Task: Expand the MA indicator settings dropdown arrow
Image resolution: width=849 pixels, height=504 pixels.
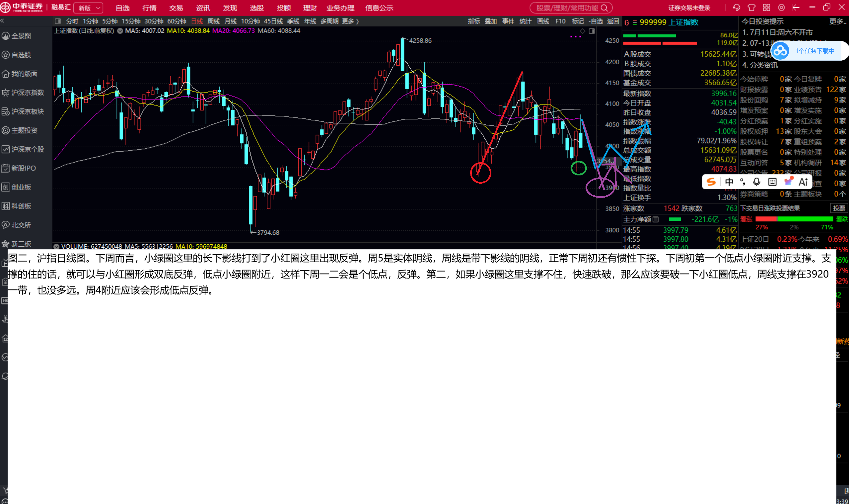Action: (120, 31)
